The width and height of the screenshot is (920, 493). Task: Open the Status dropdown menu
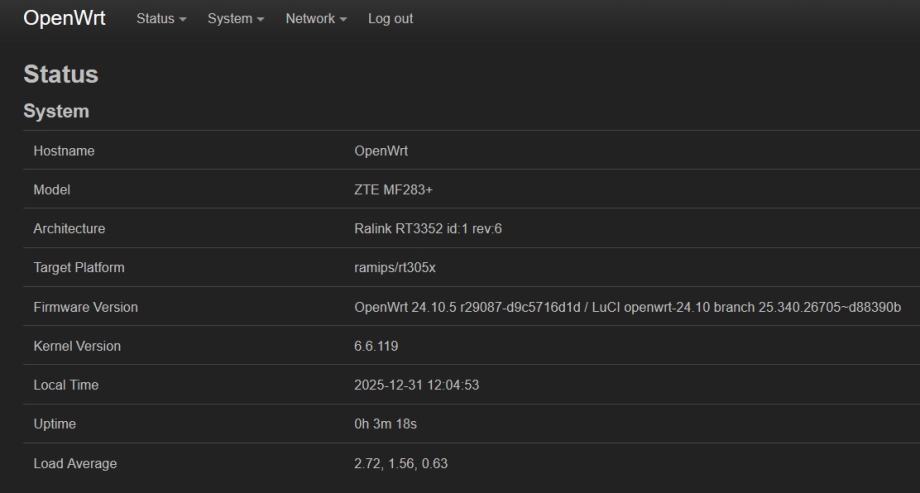pos(161,19)
